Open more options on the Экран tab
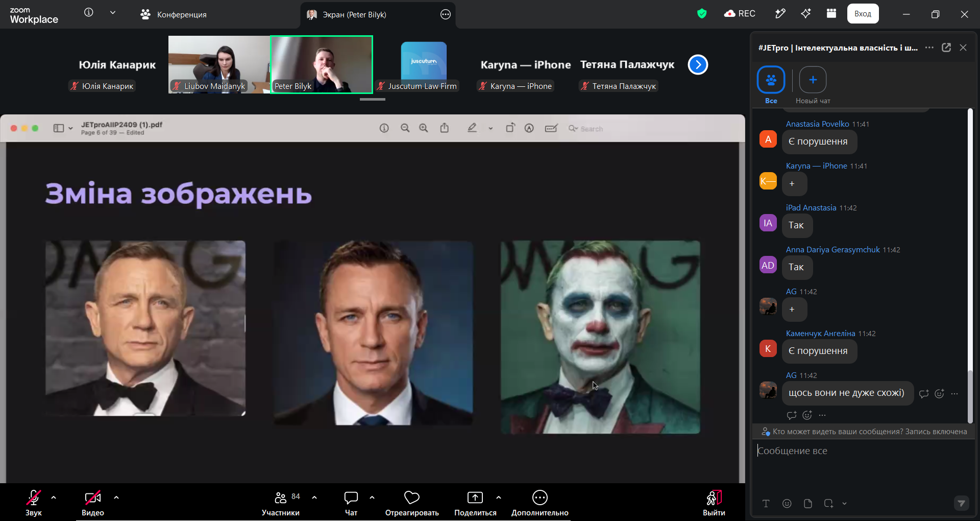The width and height of the screenshot is (980, 521). 446,14
